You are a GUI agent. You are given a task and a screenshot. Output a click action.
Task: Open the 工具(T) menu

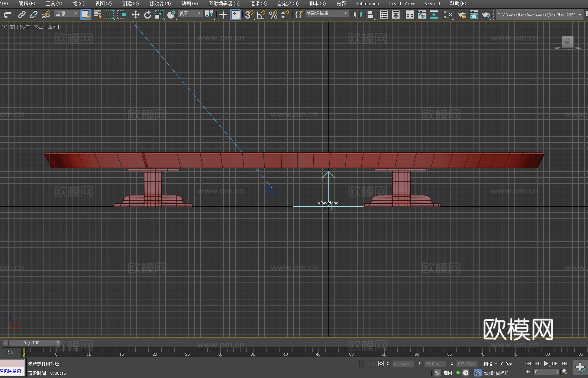click(54, 3)
